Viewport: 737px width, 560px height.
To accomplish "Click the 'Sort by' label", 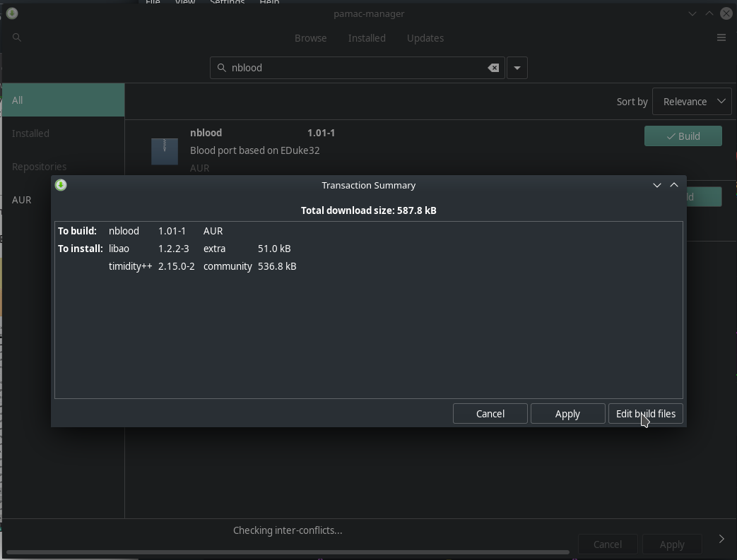I will coord(632,102).
